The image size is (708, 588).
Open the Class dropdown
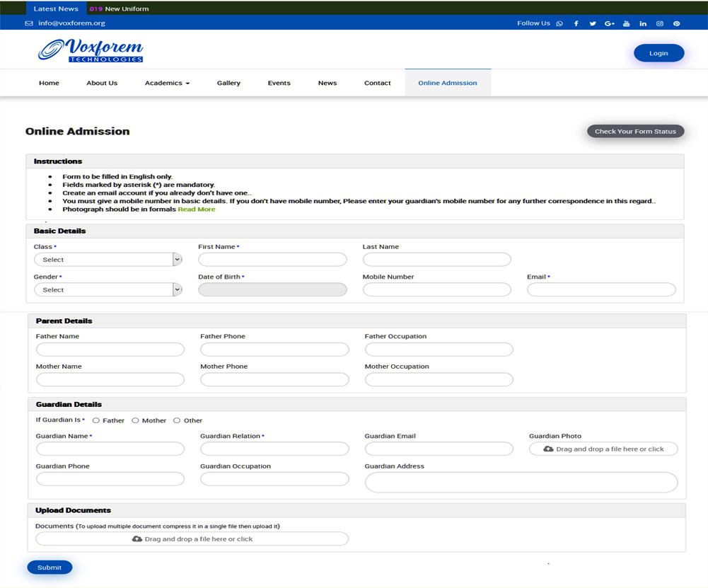[108, 260]
